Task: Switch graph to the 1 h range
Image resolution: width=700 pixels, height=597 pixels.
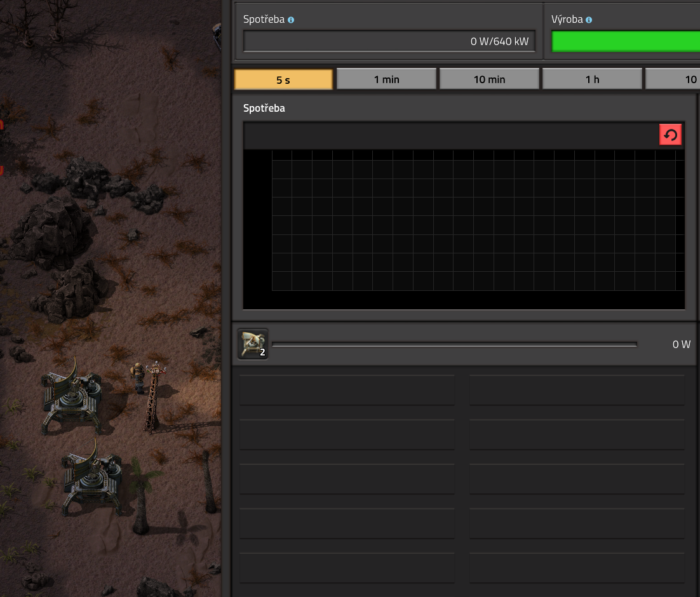Action: [x=592, y=79]
